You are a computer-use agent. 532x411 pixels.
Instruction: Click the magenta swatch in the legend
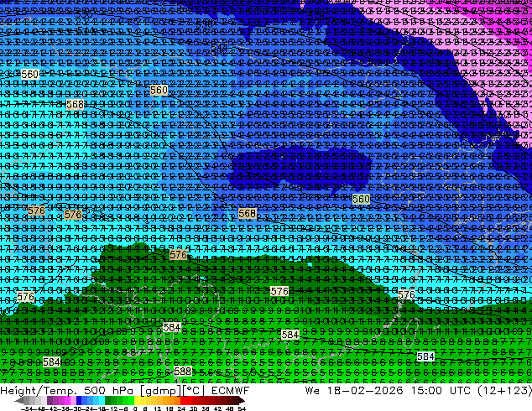tap(67, 401)
